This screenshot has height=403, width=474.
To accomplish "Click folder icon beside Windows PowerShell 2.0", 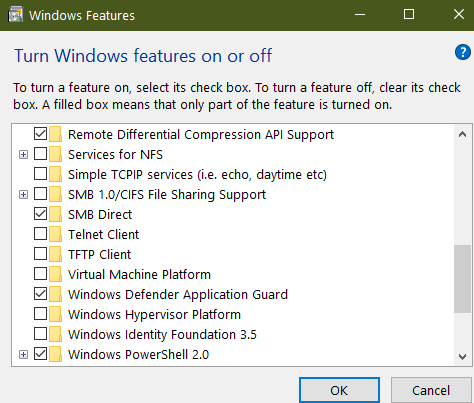I will pos(55,354).
